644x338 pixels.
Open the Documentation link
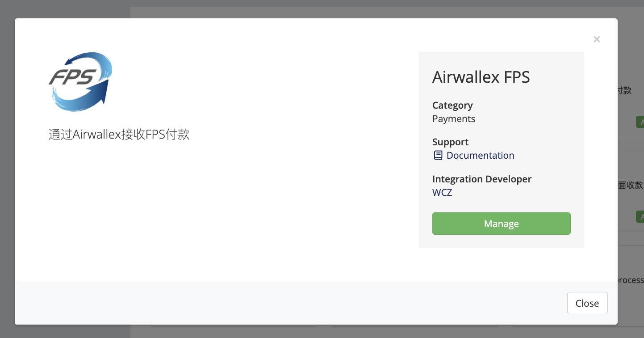coord(480,155)
